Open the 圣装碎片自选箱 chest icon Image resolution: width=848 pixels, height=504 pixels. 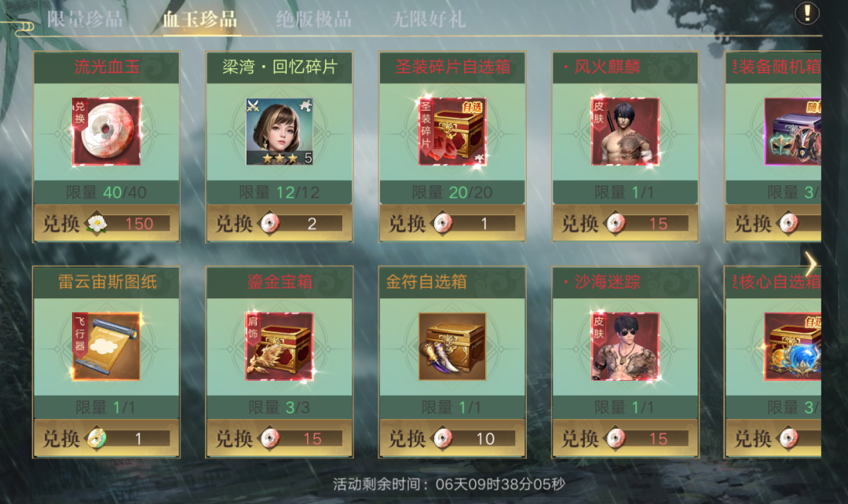click(452, 131)
